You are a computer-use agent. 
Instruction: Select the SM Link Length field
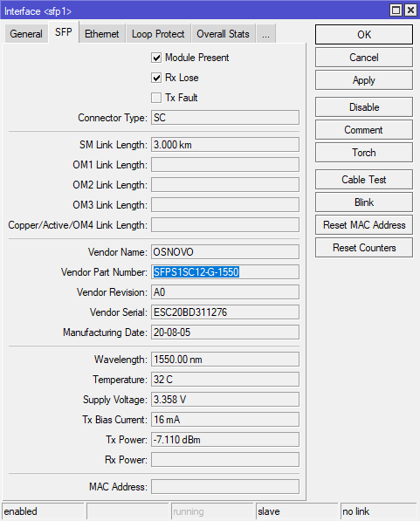click(x=225, y=145)
